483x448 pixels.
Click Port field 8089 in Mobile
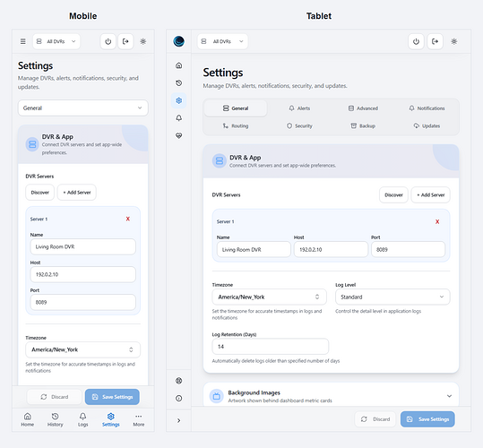point(82,302)
